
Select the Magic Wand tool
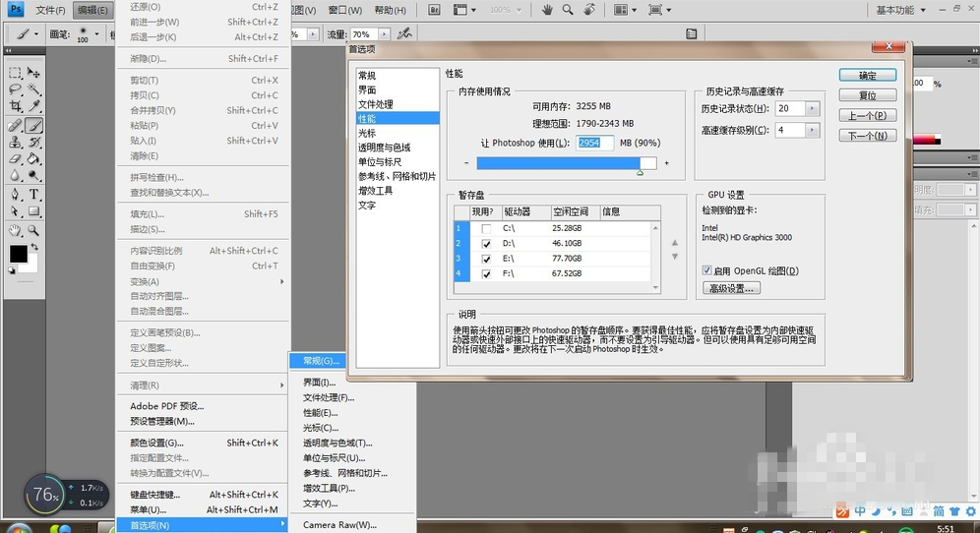click(33, 90)
